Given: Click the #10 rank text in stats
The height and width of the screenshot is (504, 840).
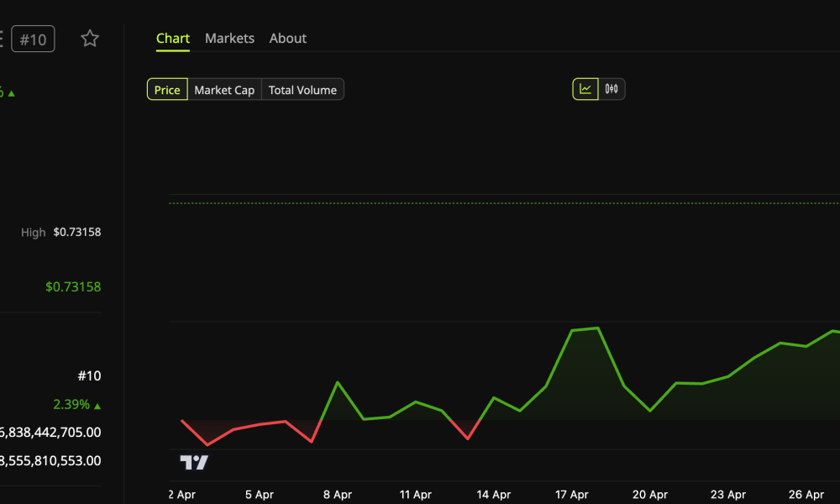Looking at the screenshot, I should point(90,376).
